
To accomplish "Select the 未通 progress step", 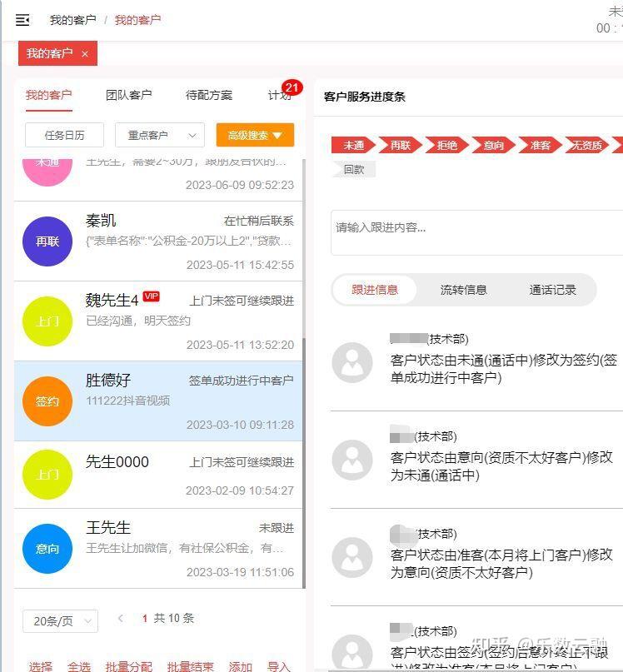I will 354,145.
